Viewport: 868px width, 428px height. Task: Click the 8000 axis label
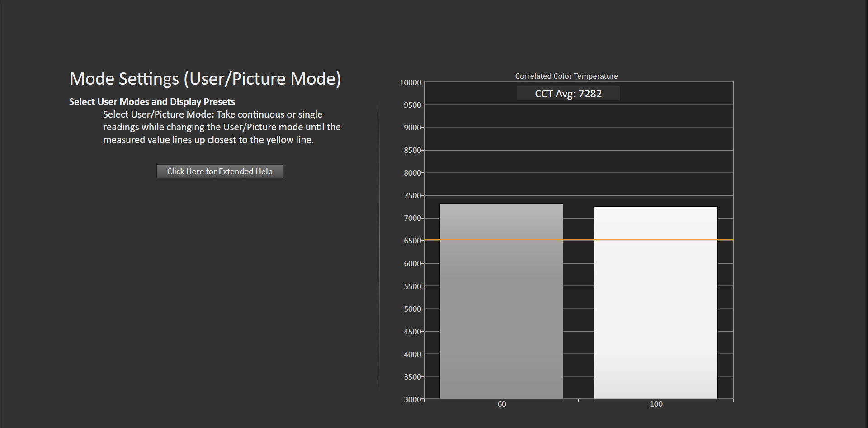click(412, 173)
